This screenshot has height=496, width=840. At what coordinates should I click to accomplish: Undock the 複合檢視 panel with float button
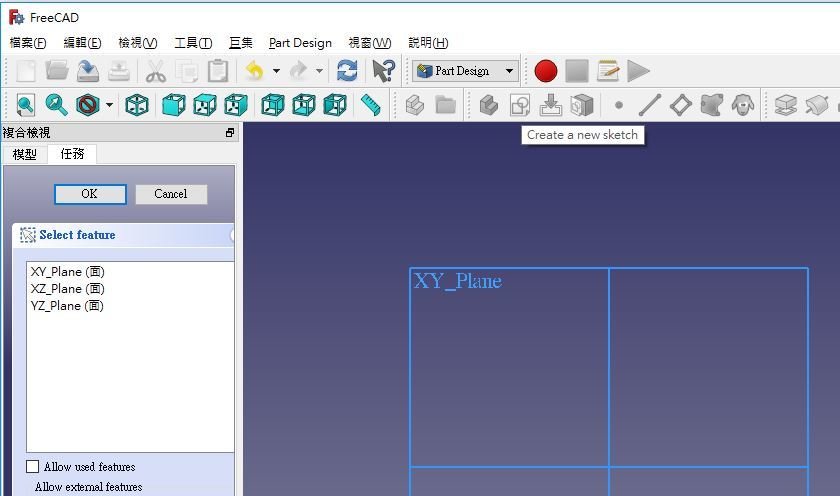pyautogui.click(x=230, y=132)
